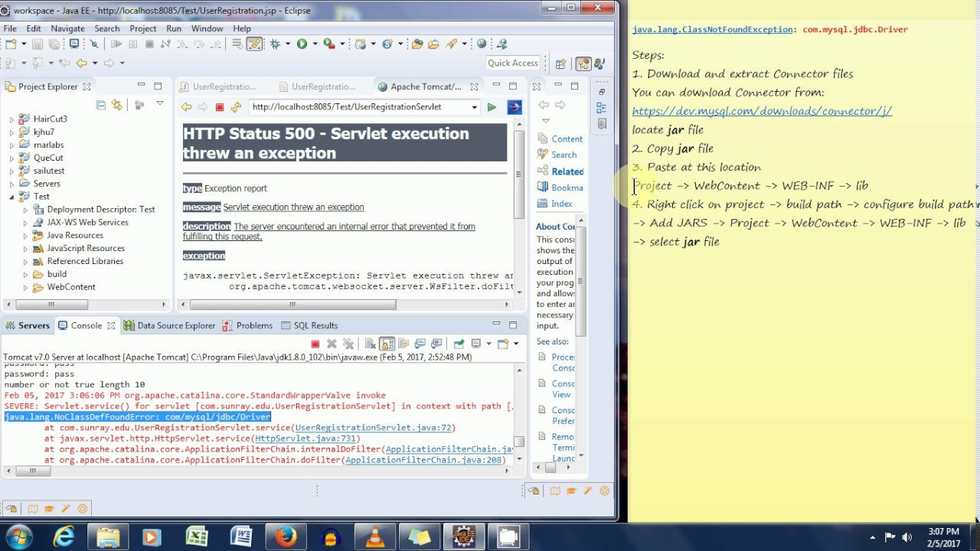This screenshot has height=551, width=980.
Task: Open dropdown arrow beside Run button
Action: pyautogui.click(x=315, y=44)
